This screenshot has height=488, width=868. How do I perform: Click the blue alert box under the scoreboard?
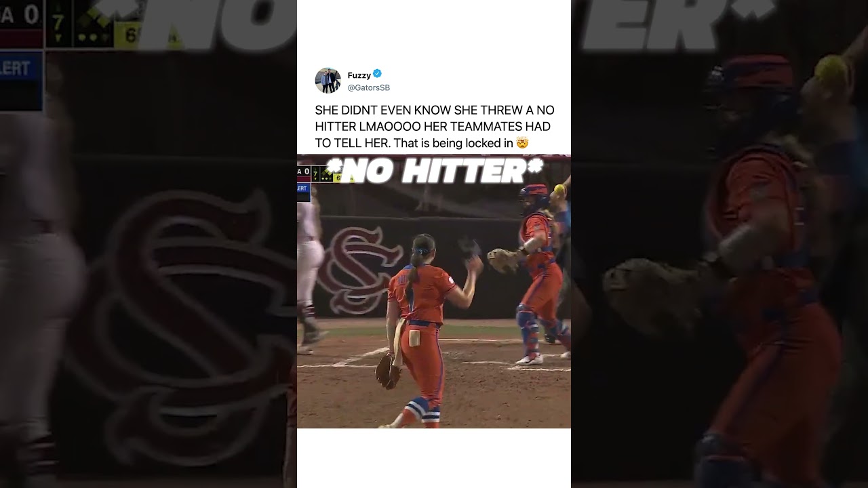(303, 192)
